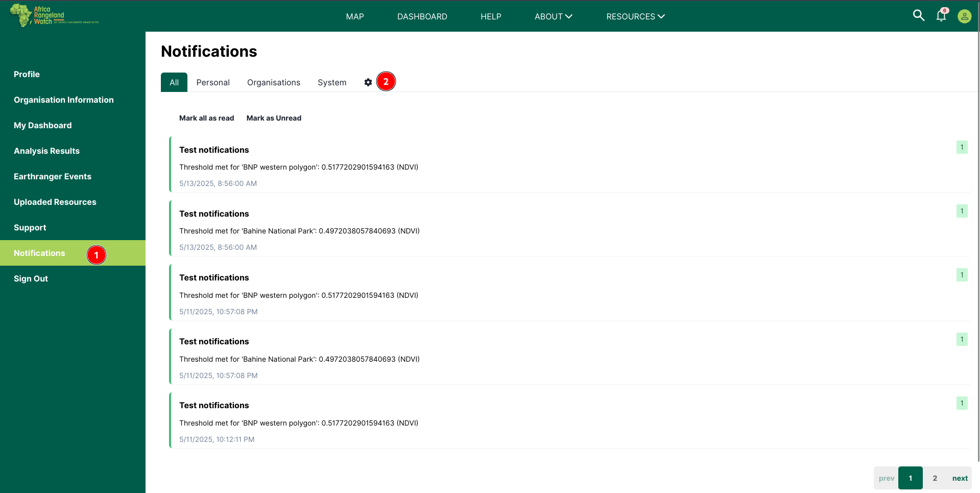The height and width of the screenshot is (493, 980).
Task: Open Analysis Results in sidebar
Action: pyautogui.click(x=73, y=151)
